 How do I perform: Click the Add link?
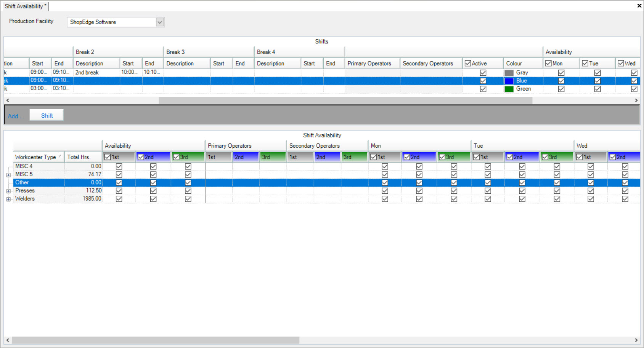click(x=15, y=116)
